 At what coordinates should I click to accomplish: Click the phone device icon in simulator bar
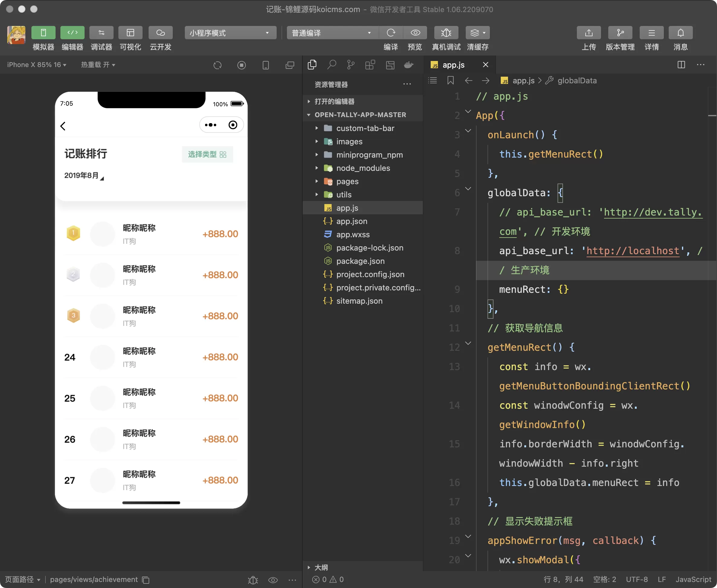pyautogui.click(x=266, y=65)
